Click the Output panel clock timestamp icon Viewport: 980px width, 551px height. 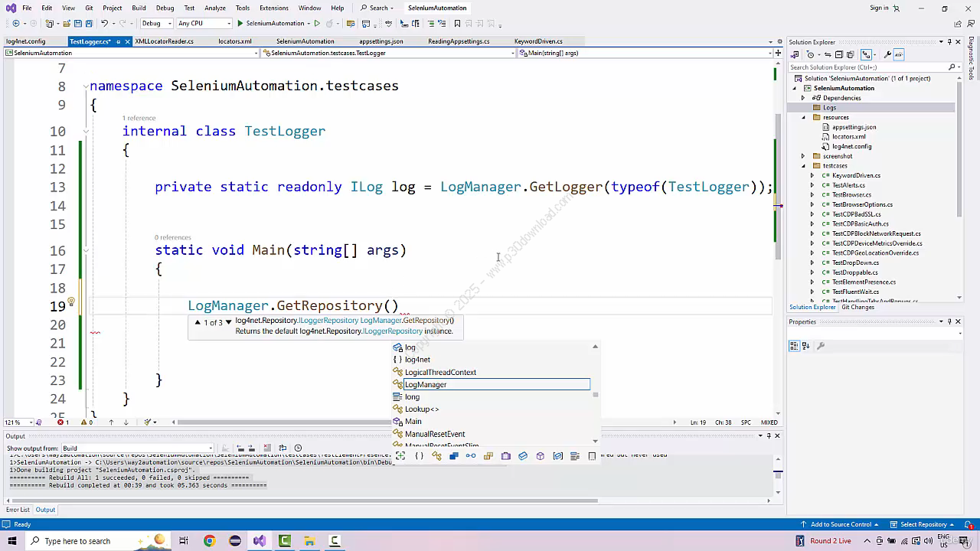pos(298,448)
